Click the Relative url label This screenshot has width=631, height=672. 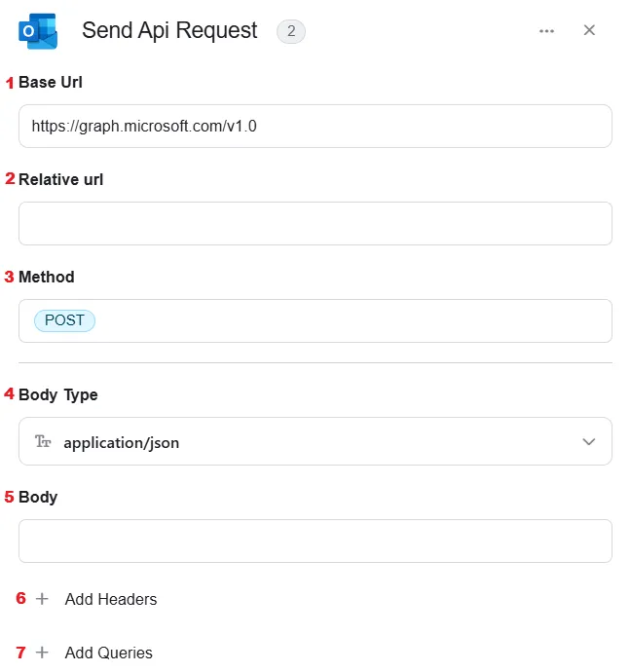tap(60, 179)
